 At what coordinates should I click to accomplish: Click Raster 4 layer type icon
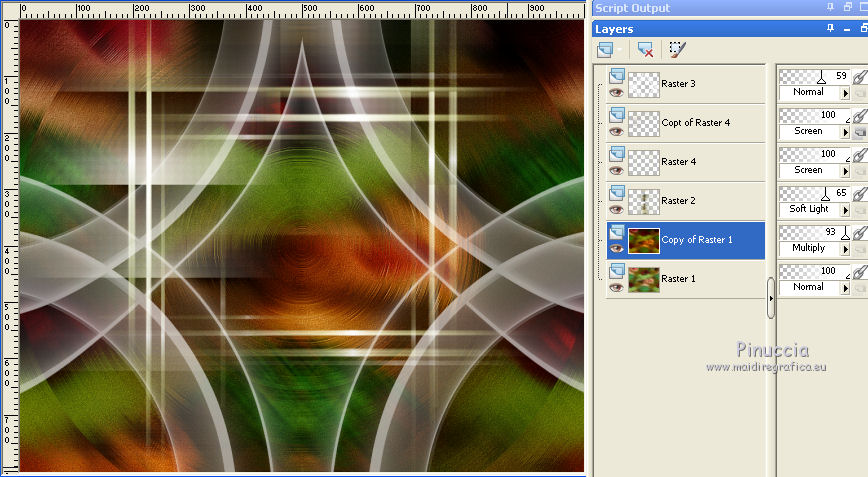coord(617,154)
